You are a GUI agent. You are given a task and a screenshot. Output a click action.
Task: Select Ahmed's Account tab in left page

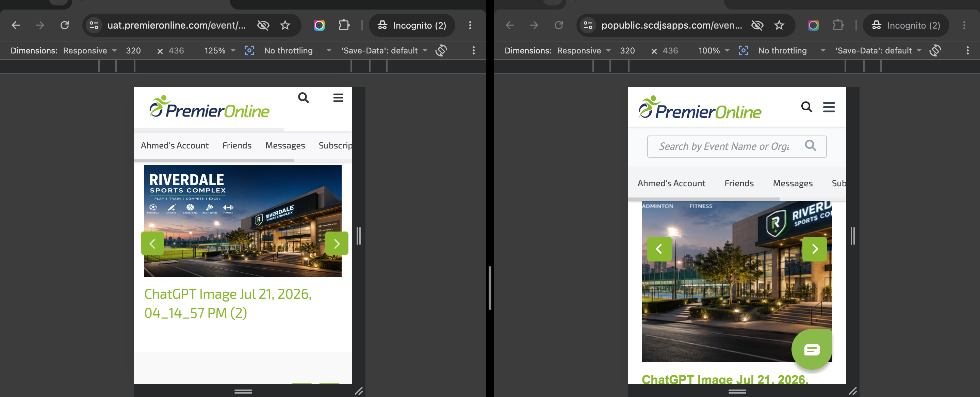click(175, 145)
